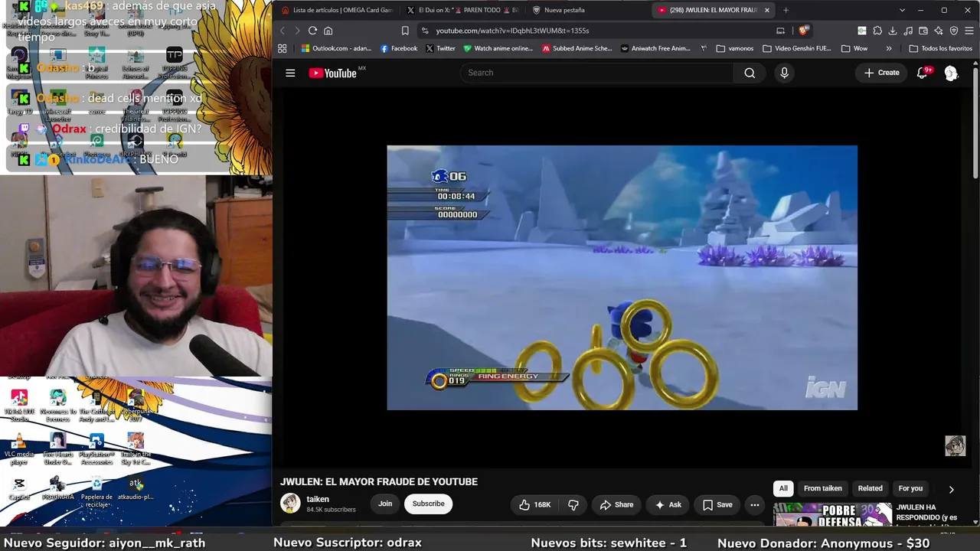Open YouTube notifications bell
Viewport: 980px width, 551px height.
point(923,73)
